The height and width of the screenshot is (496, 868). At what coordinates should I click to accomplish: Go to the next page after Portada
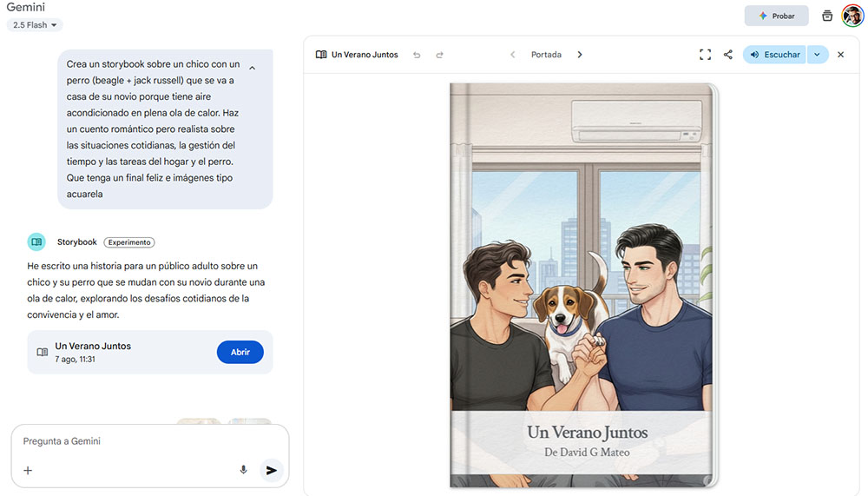580,55
